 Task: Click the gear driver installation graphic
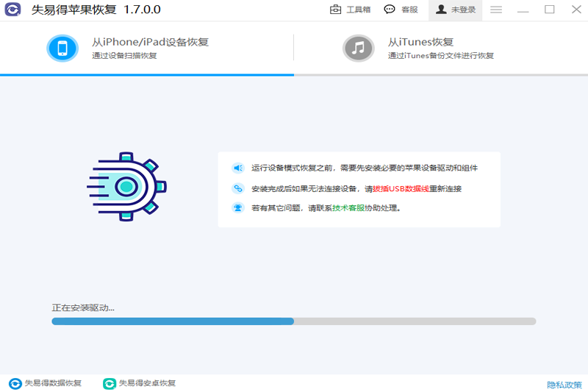click(127, 187)
